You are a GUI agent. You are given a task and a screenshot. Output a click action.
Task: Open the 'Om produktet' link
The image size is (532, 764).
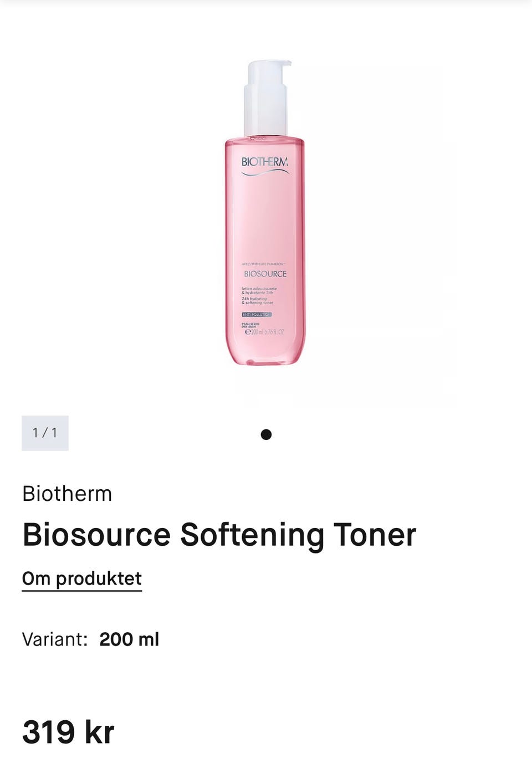(x=82, y=578)
